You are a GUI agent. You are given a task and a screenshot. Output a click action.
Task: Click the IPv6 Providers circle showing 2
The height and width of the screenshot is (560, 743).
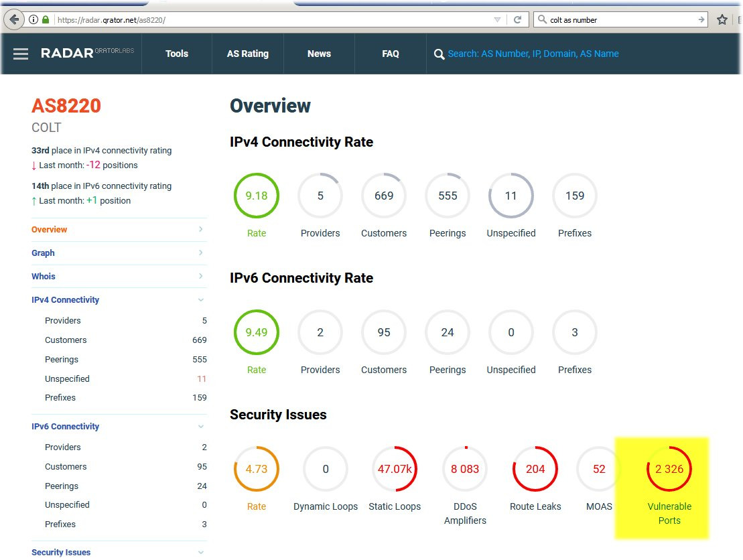[320, 332]
